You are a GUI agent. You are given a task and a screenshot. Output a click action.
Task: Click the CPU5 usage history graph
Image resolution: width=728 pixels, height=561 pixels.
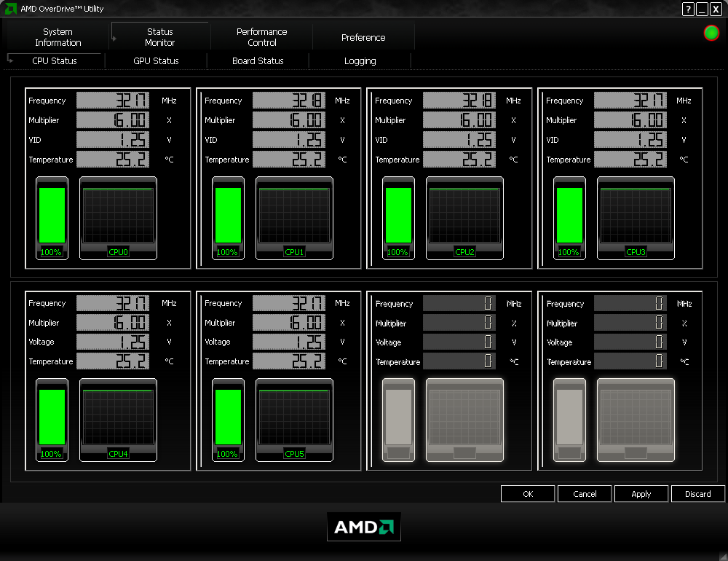pos(294,417)
